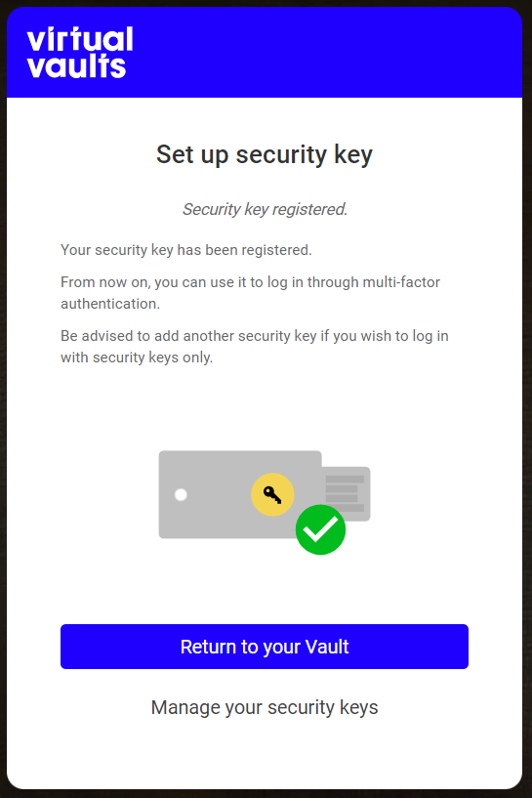The image size is (532, 798).
Task: Return to your Vault
Action: [x=265, y=647]
